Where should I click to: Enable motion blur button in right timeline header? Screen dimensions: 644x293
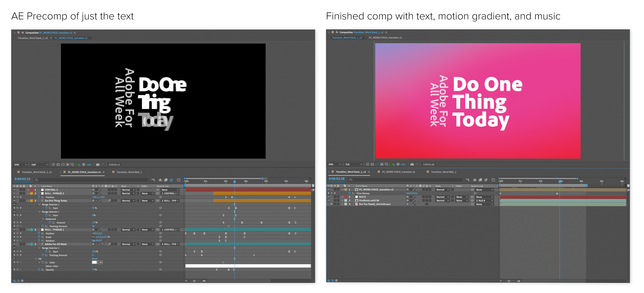tap(486, 180)
